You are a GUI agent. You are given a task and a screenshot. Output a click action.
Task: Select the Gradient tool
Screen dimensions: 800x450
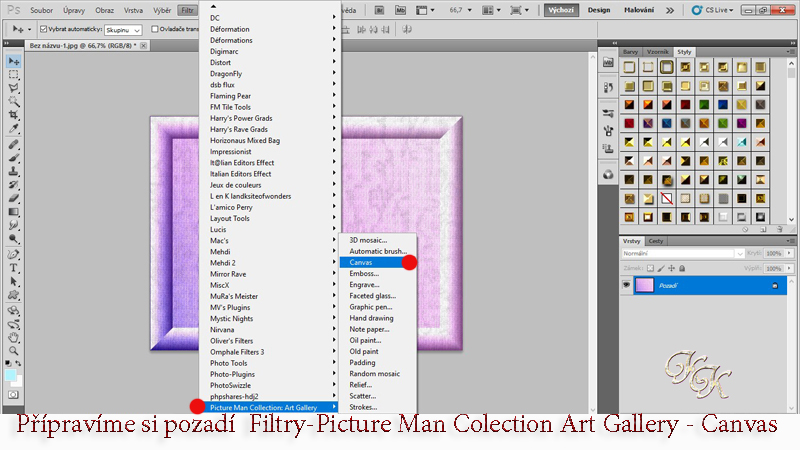pos(14,212)
